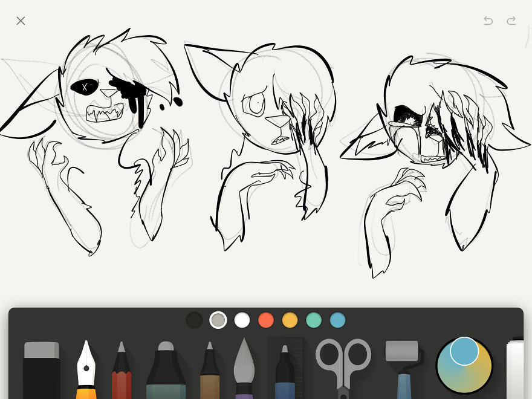Choose the ruler diagram pen tool
Screen dimensions: 532x399
point(285,370)
